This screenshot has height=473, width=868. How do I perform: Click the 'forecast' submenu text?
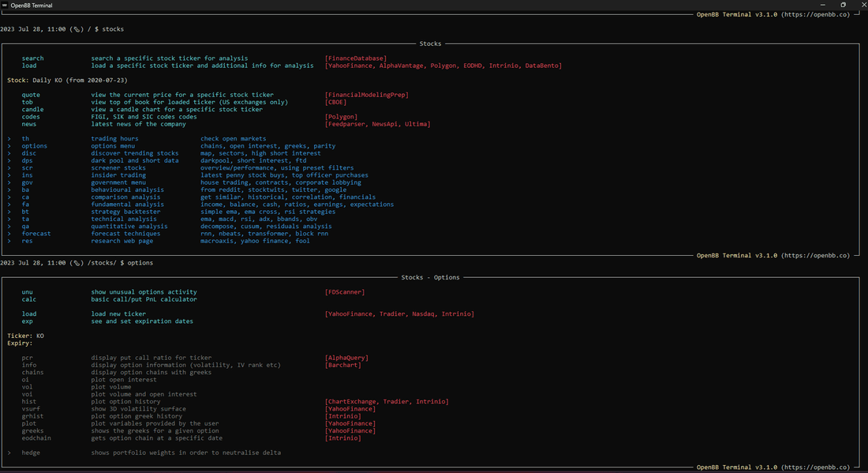click(x=36, y=233)
